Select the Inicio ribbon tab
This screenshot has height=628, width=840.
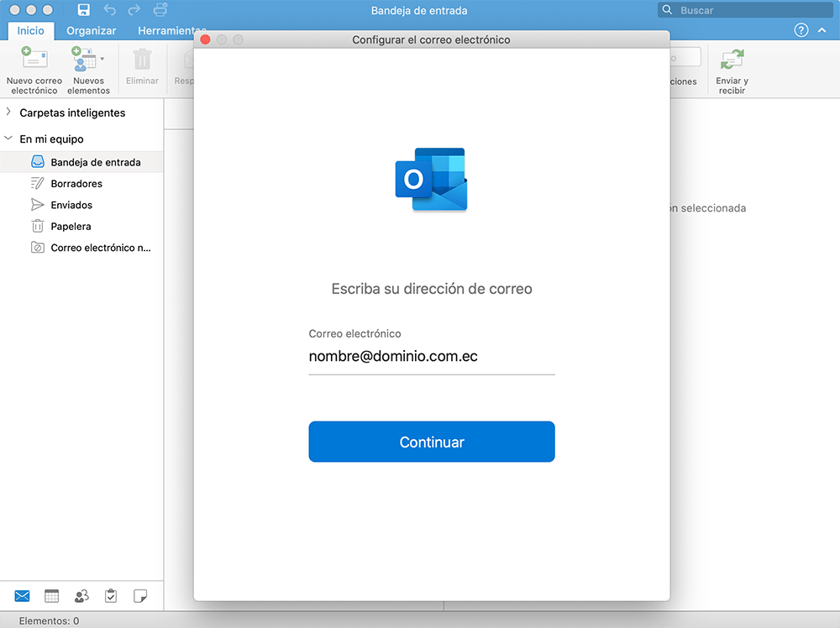[x=30, y=30]
